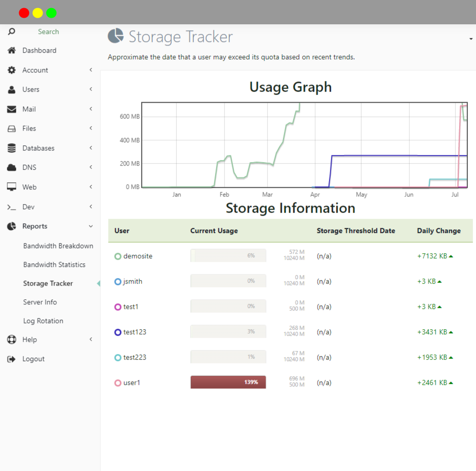The width and height of the screenshot is (476, 471).
Task: Expand the Files menu chevron
Action: click(x=91, y=128)
